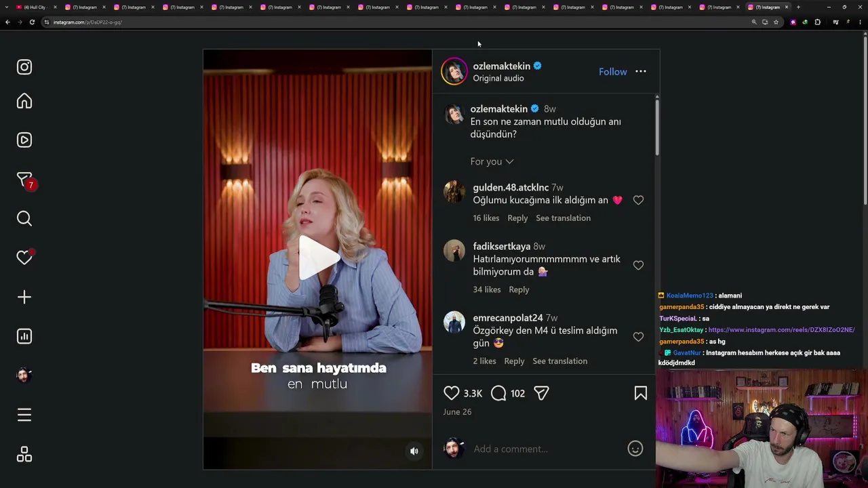The height and width of the screenshot is (488, 868).
Task: Open emrecanpolat24's username link
Action: (x=508, y=318)
